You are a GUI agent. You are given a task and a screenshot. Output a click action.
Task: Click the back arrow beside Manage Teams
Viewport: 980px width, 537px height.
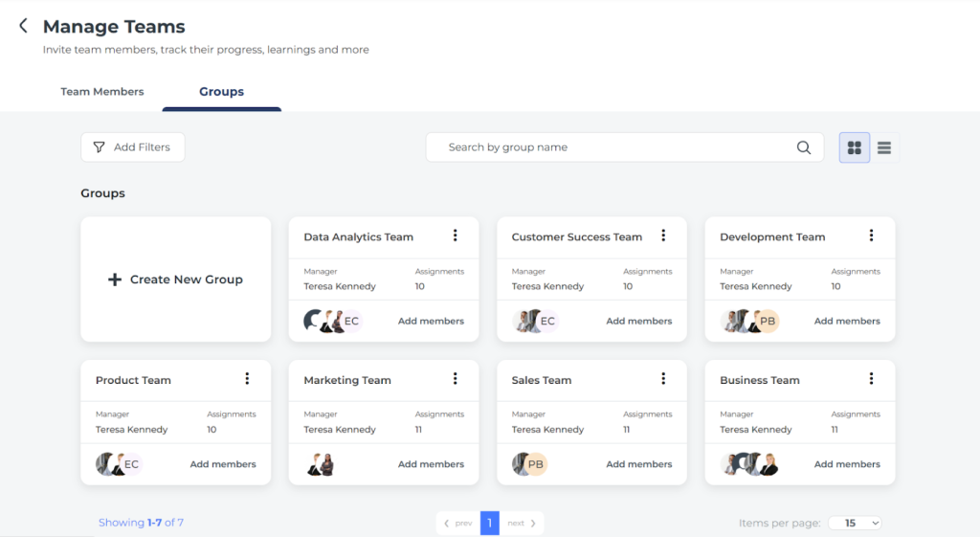pos(23,26)
